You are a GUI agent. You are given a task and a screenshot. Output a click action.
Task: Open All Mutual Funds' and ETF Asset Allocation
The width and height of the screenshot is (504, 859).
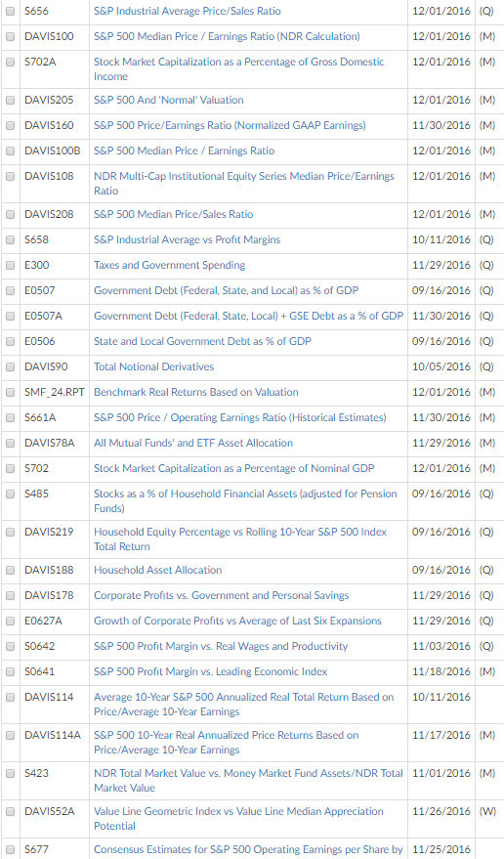point(193,443)
